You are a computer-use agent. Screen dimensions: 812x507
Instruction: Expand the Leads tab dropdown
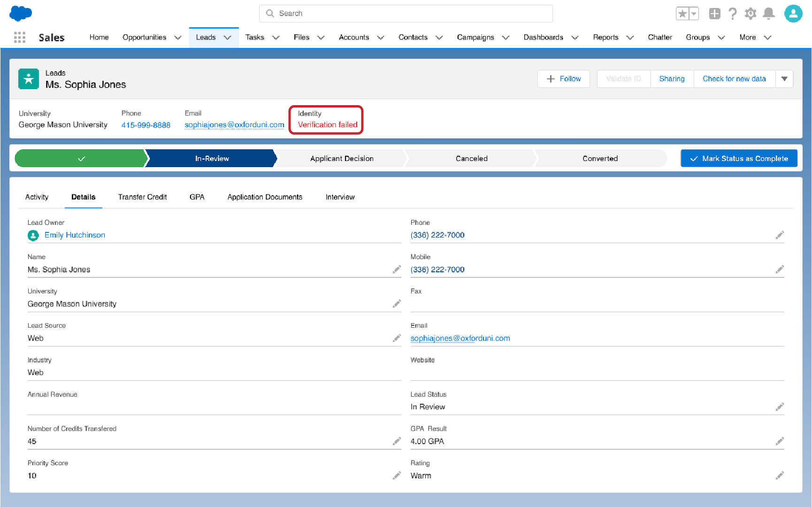point(228,37)
